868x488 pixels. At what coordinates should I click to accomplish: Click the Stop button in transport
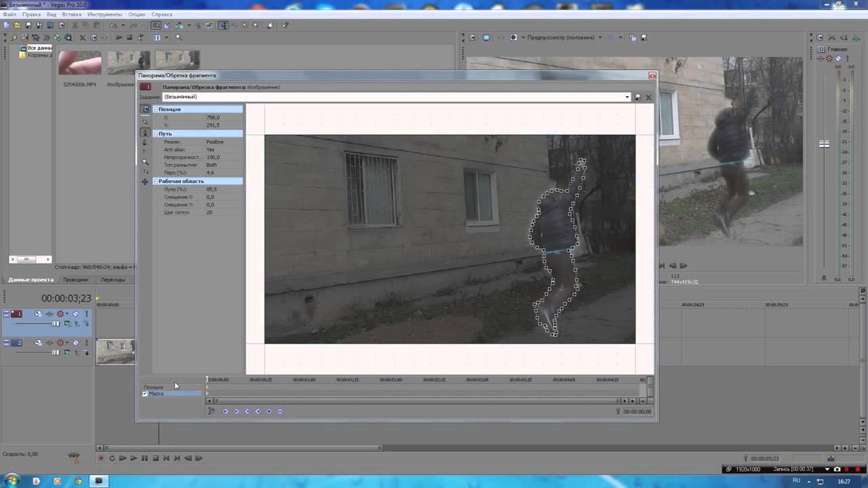pos(155,458)
